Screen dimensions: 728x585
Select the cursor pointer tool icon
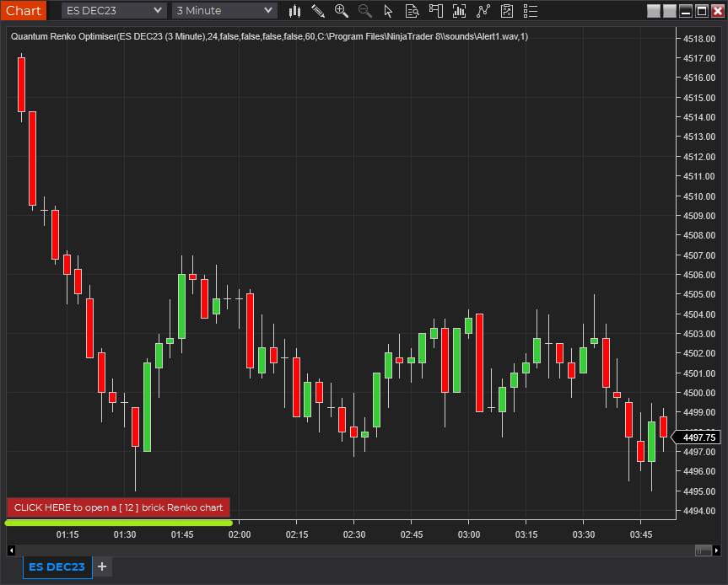tap(389, 11)
